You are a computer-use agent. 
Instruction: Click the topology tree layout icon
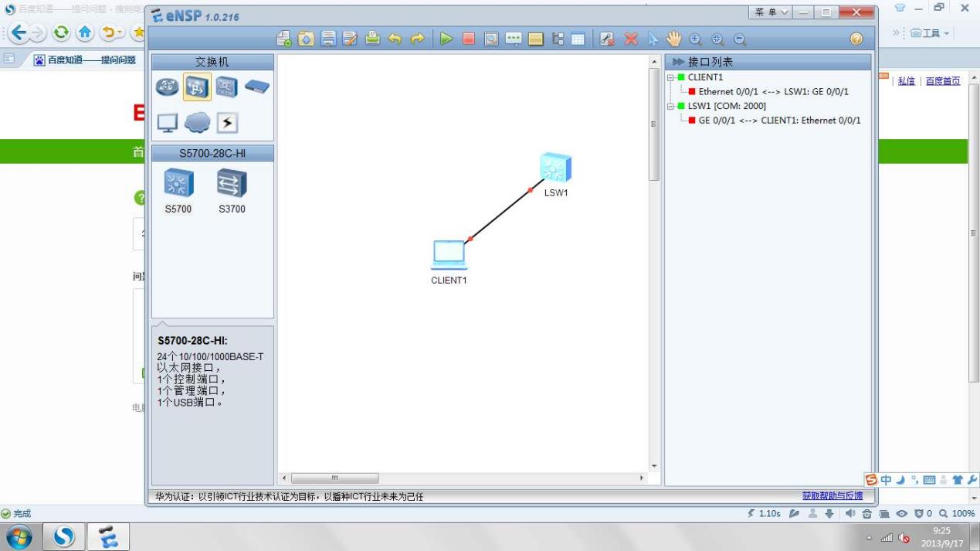click(558, 39)
